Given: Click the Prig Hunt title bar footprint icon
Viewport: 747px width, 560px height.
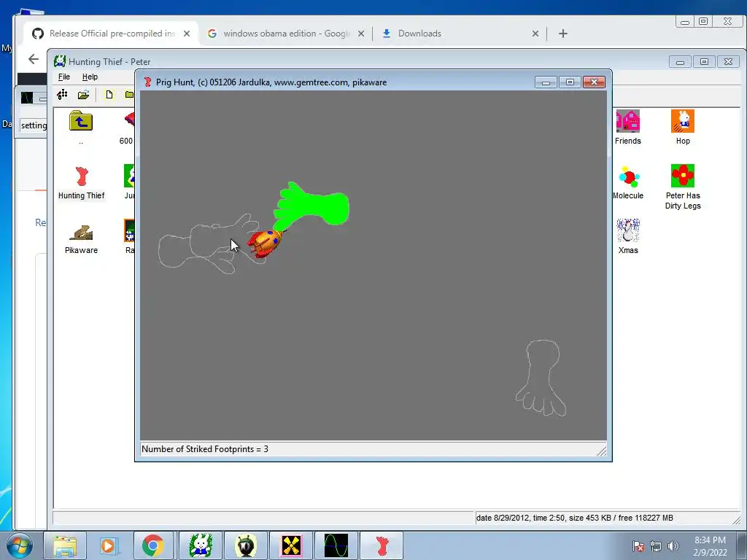Looking at the screenshot, I should click(147, 82).
